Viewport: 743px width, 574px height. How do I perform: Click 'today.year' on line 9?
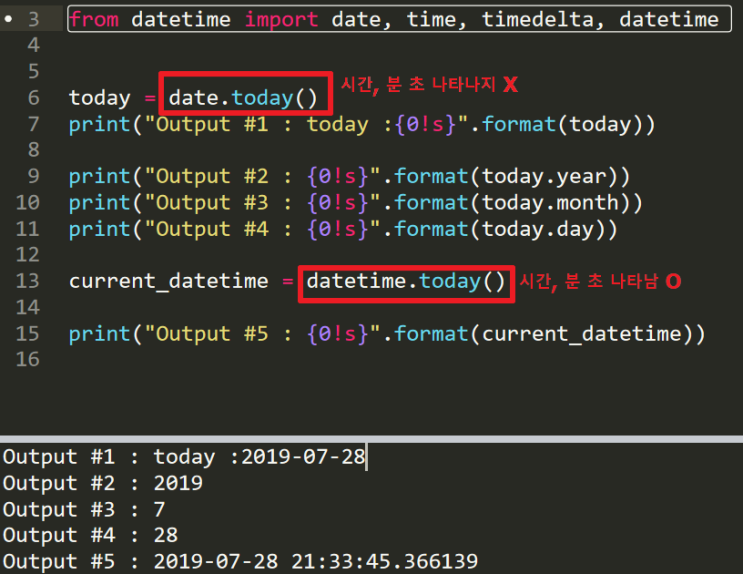click(x=544, y=177)
